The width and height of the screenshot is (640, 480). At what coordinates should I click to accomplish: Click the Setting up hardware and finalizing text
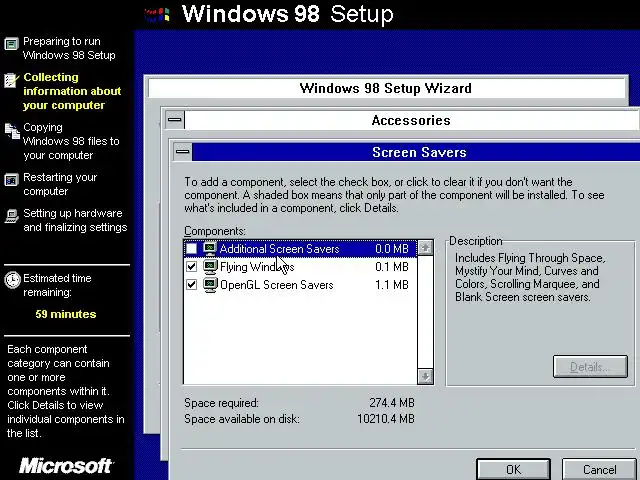pyautogui.click(x=75, y=220)
